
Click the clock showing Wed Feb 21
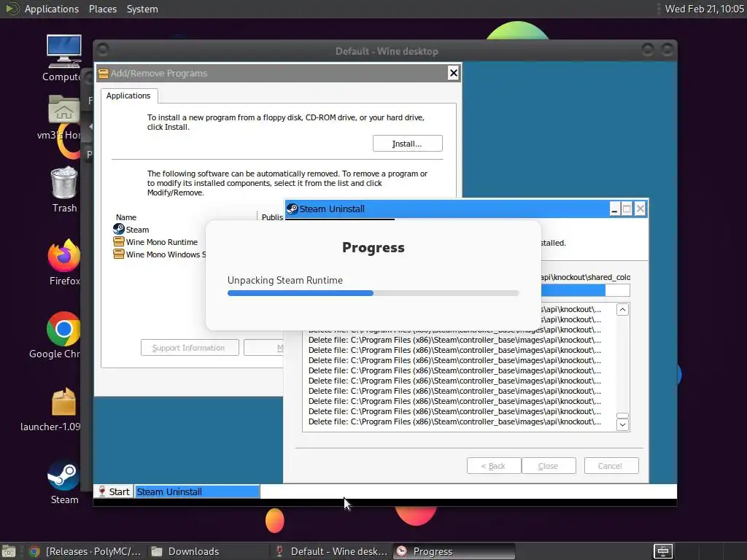(704, 9)
